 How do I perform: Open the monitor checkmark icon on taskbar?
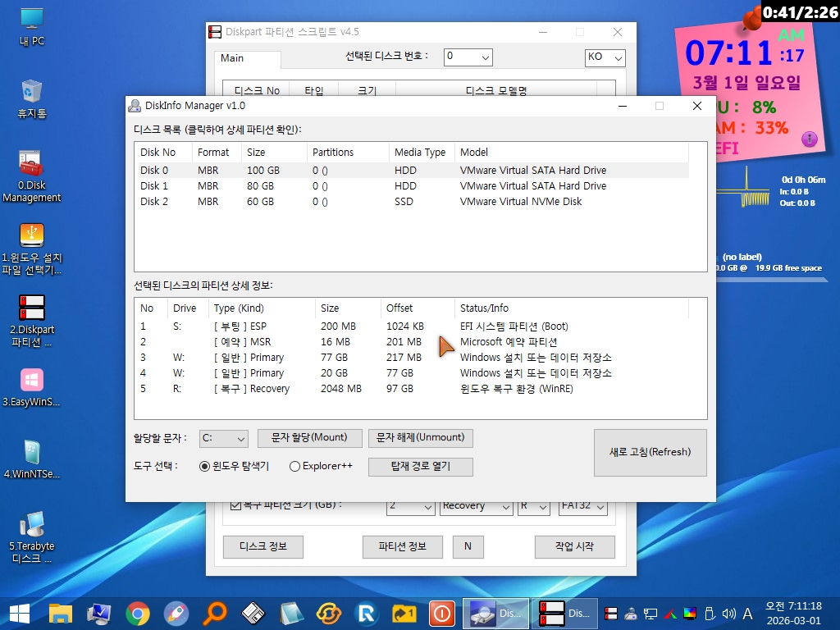click(99, 614)
